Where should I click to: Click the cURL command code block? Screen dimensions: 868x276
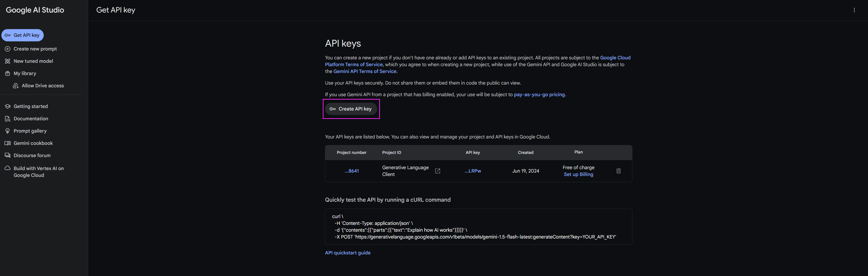(x=478, y=226)
